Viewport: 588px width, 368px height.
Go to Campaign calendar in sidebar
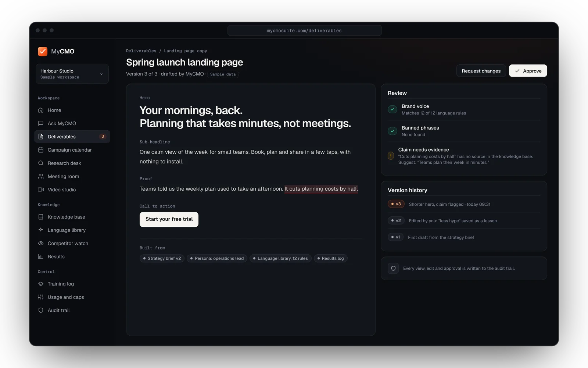(72, 150)
